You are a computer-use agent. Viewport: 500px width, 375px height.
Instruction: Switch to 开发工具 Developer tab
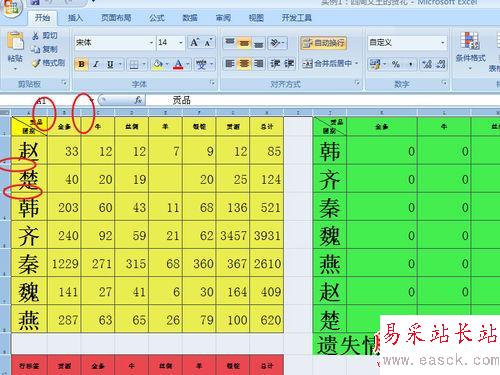point(296,18)
